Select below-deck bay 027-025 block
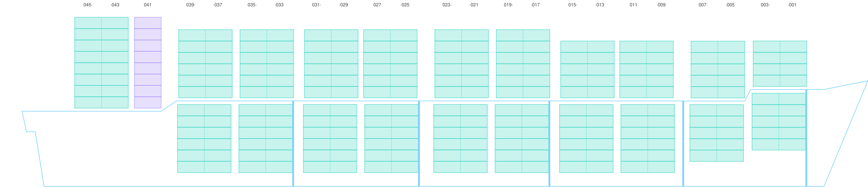Viewport: 868px width, 187px height. tap(391, 139)
